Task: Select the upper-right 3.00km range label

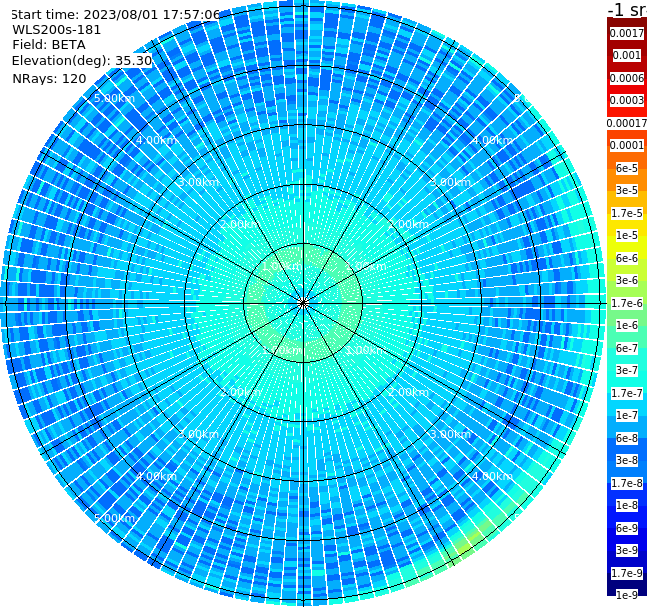Action: pyautogui.click(x=450, y=182)
